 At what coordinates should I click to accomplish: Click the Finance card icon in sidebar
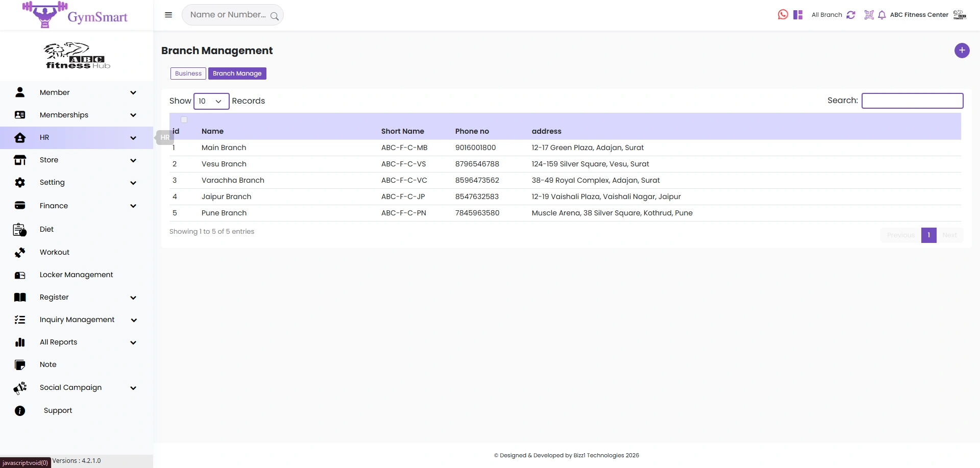[20, 206]
